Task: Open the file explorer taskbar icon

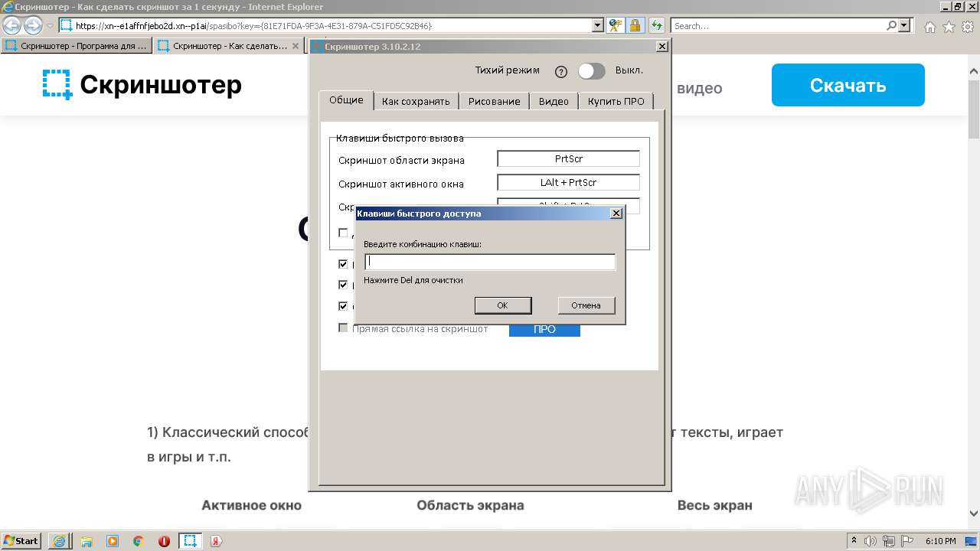Action: (87, 541)
